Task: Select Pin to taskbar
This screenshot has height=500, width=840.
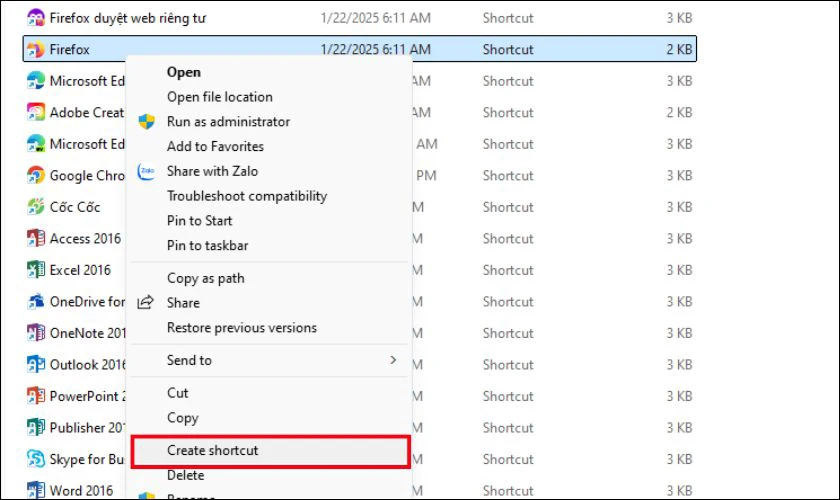Action: pos(207,245)
